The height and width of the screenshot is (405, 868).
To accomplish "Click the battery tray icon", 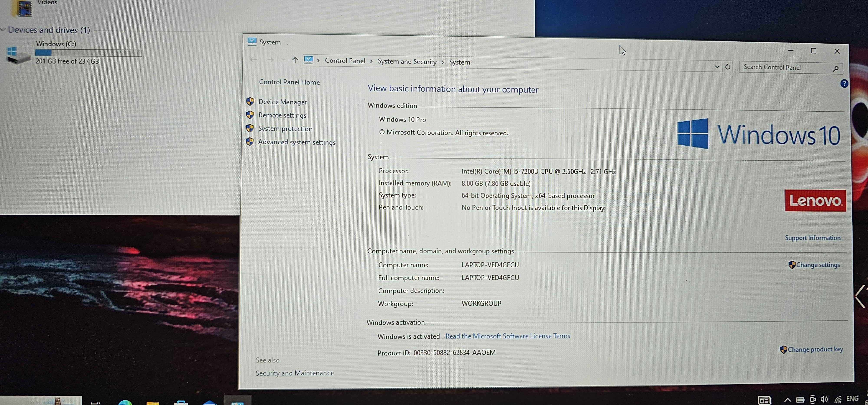I will tap(800, 400).
